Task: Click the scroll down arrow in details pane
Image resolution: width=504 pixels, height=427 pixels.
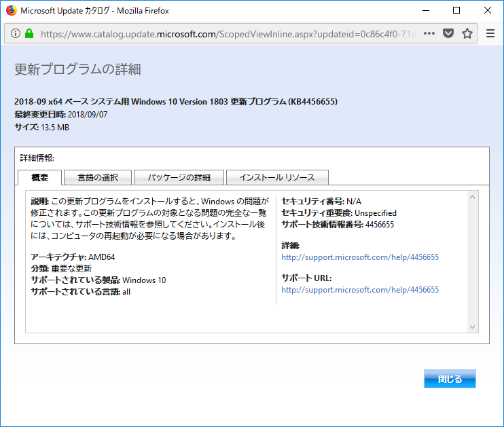Action: tap(472, 327)
